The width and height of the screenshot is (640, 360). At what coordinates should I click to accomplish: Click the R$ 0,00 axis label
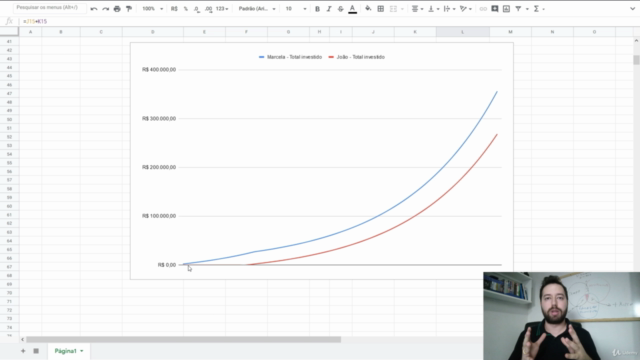click(167, 265)
